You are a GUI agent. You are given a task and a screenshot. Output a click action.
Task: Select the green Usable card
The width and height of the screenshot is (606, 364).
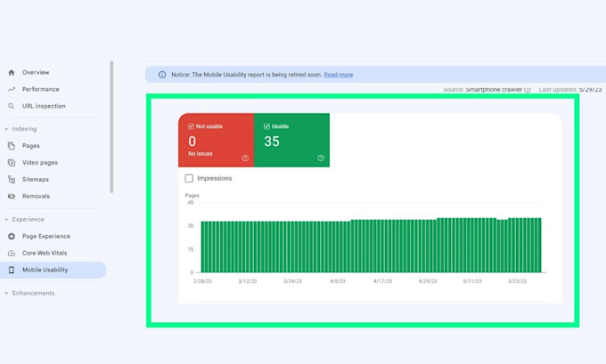[291, 140]
